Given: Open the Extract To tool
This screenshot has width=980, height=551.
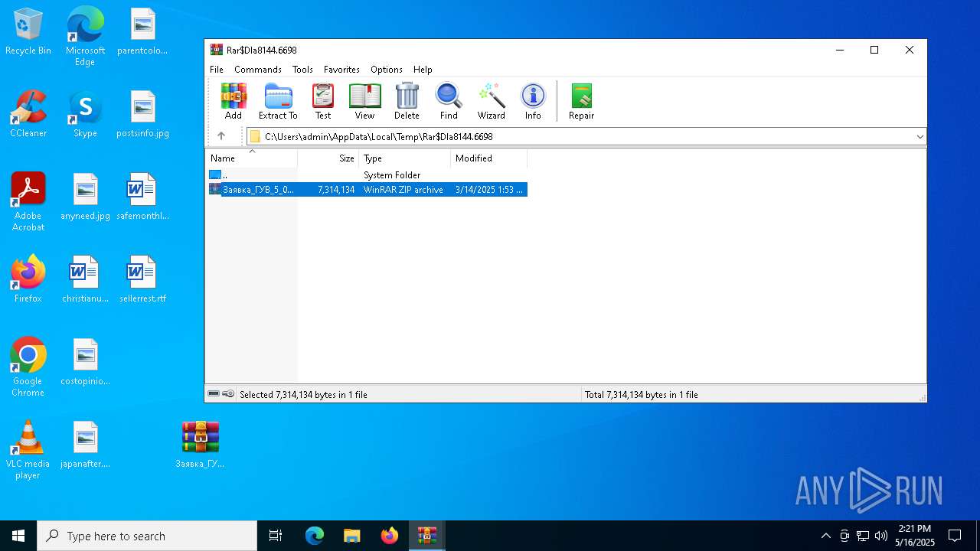Looking at the screenshot, I should point(278,101).
